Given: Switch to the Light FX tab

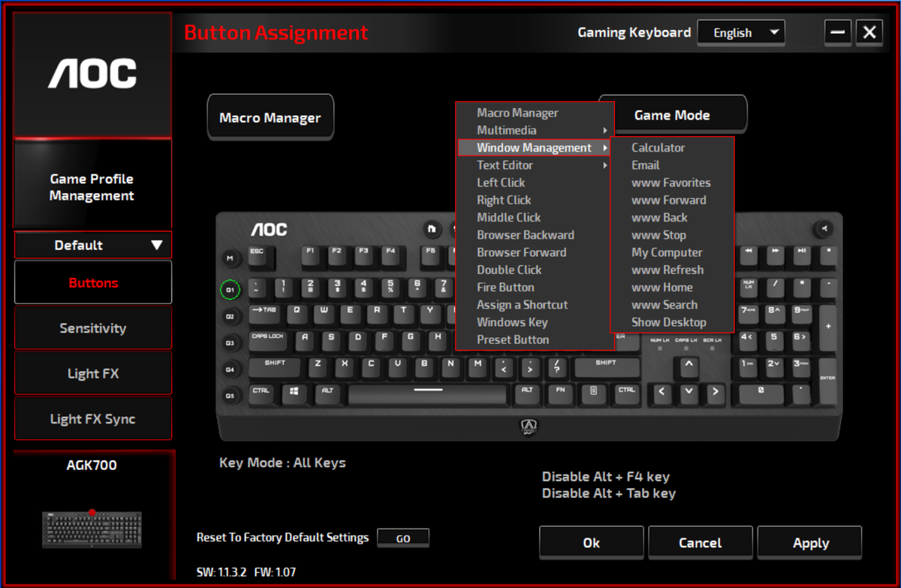Looking at the screenshot, I should click(93, 373).
